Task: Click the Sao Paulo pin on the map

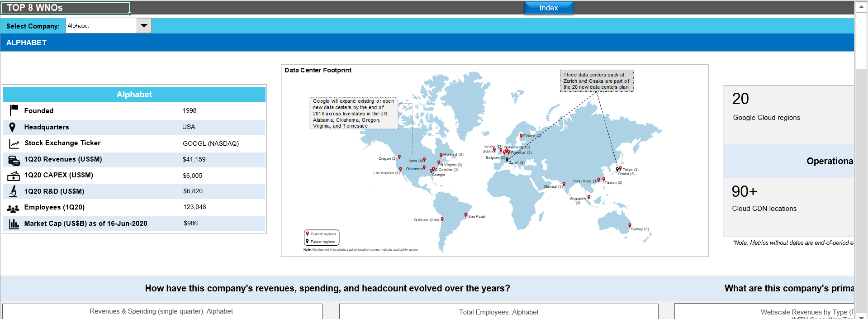Action: (x=465, y=215)
